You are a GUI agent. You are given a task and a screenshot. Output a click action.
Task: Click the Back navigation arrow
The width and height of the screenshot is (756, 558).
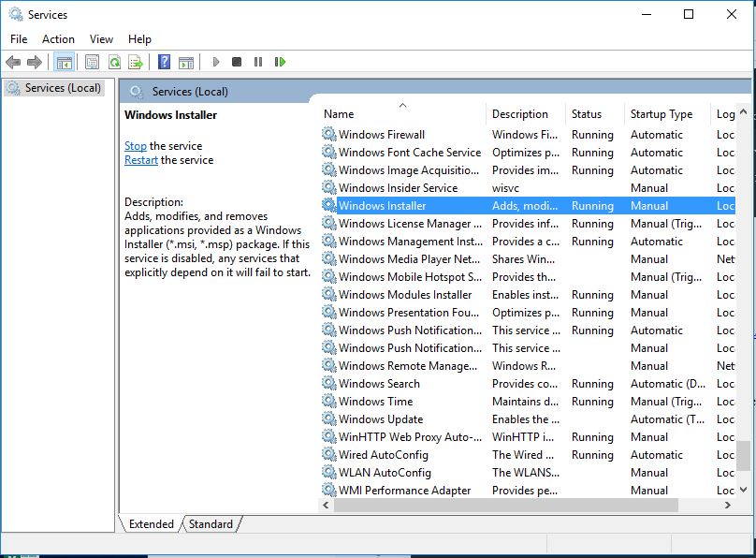pos(13,62)
